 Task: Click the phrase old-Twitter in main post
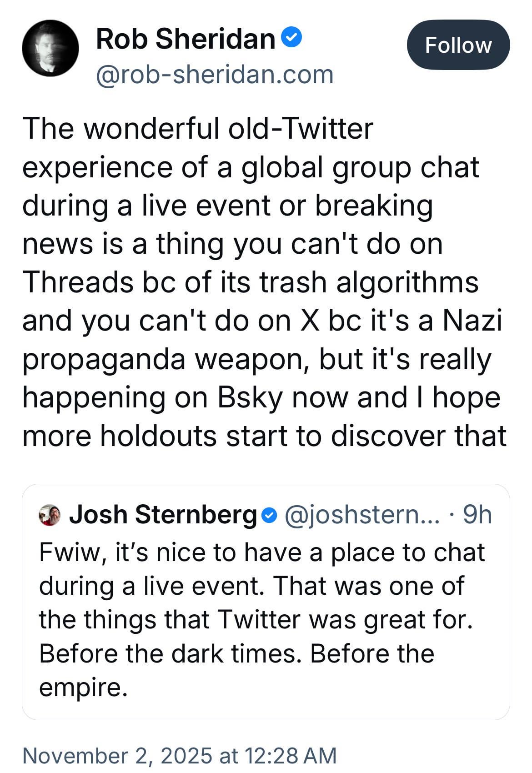click(301, 128)
